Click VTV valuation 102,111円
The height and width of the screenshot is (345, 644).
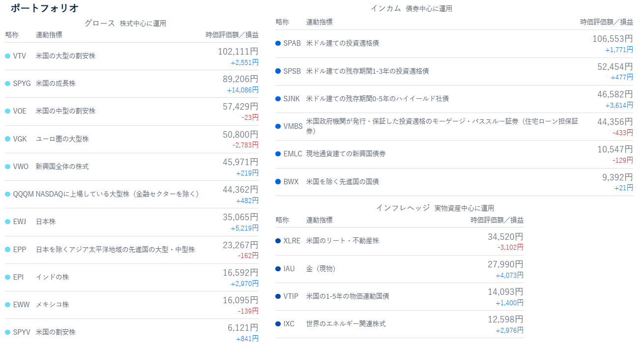point(238,51)
